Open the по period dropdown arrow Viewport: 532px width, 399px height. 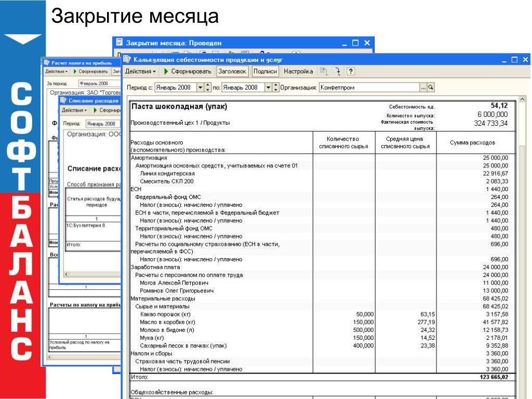click(268, 87)
